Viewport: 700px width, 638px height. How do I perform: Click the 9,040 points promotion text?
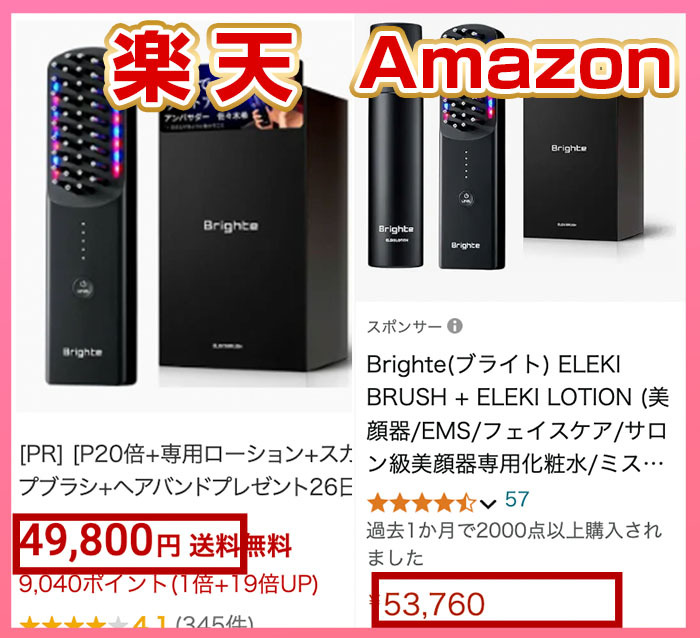click(168, 584)
